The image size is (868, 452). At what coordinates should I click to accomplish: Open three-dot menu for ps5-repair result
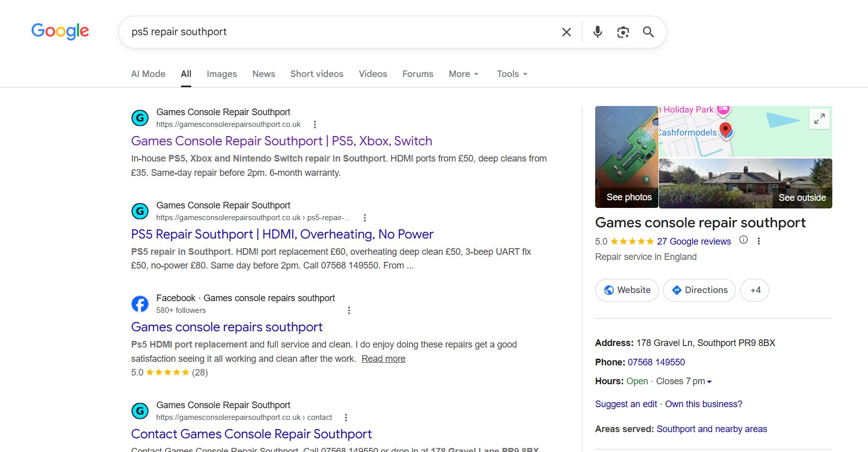tap(365, 218)
